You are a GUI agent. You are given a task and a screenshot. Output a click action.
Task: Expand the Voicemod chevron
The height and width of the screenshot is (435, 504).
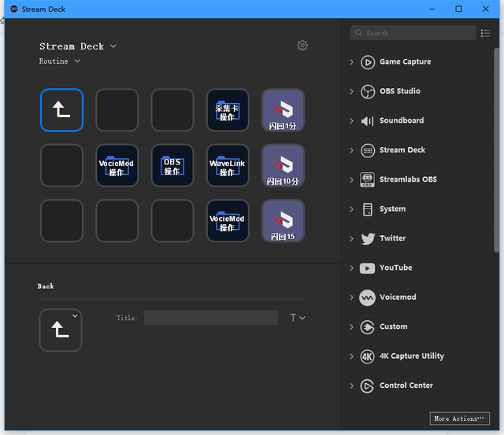352,297
